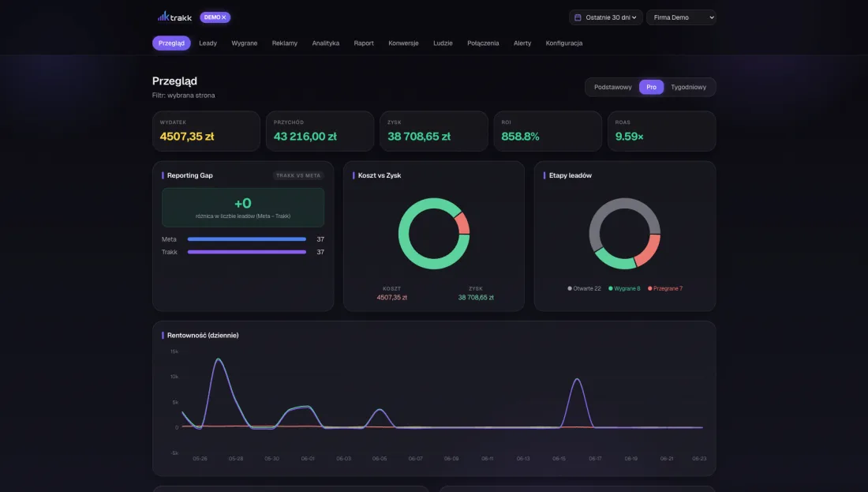Select the Pro view mode

pyautogui.click(x=651, y=87)
